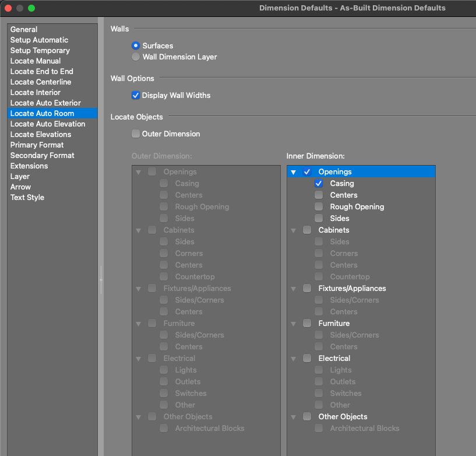Uncheck Display Wall Widths checkbox

click(x=136, y=95)
